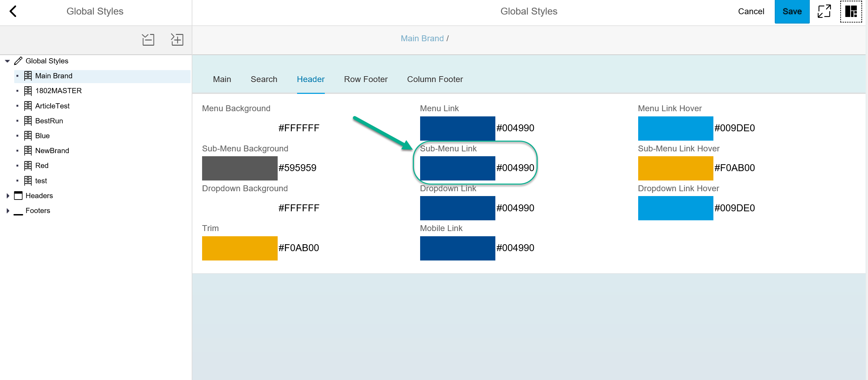Click the Trim hex value #F0AB00
This screenshot has height=380, width=868.
(298, 248)
